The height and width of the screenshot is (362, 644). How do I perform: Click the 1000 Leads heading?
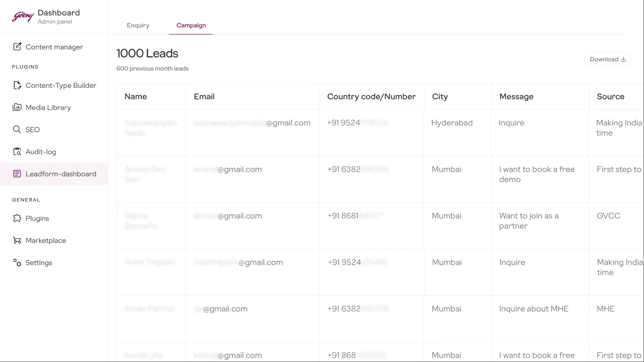[x=147, y=53]
